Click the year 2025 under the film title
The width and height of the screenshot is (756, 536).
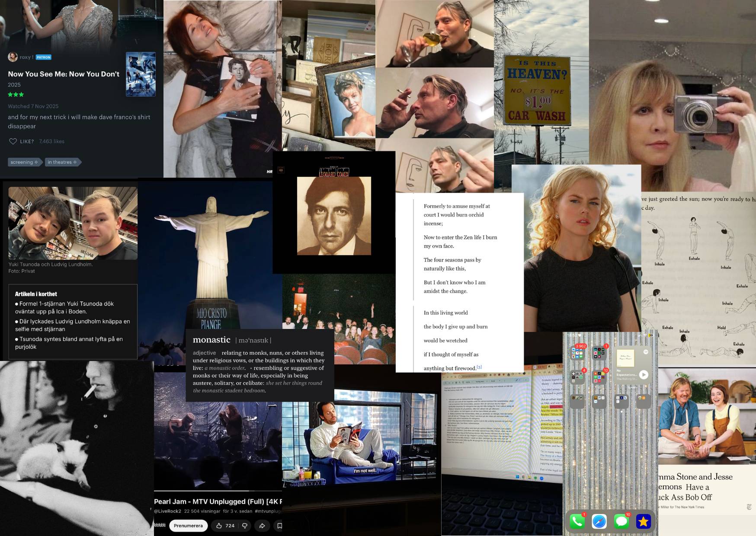(14, 85)
